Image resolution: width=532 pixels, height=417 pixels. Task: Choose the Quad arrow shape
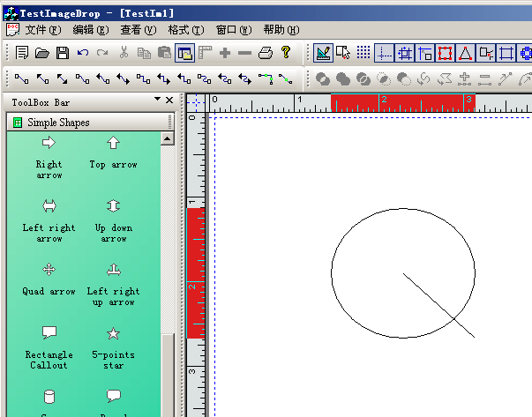pyautogui.click(x=49, y=270)
